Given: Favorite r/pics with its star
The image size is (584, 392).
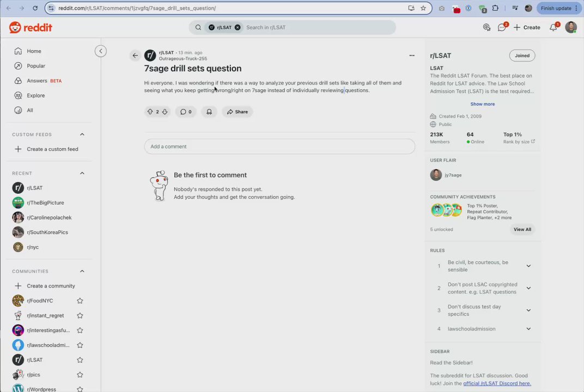Looking at the screenshot, I should pyautogui.click(x=80, y=375).
